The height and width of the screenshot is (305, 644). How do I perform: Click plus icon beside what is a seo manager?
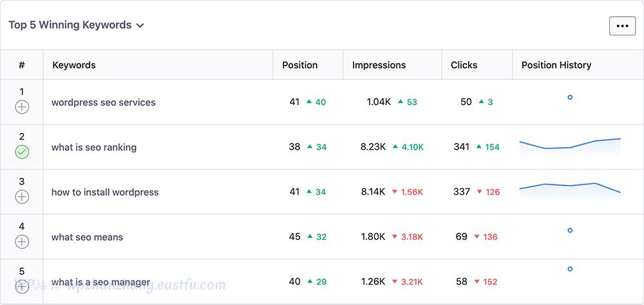click(x=22, y=287)
